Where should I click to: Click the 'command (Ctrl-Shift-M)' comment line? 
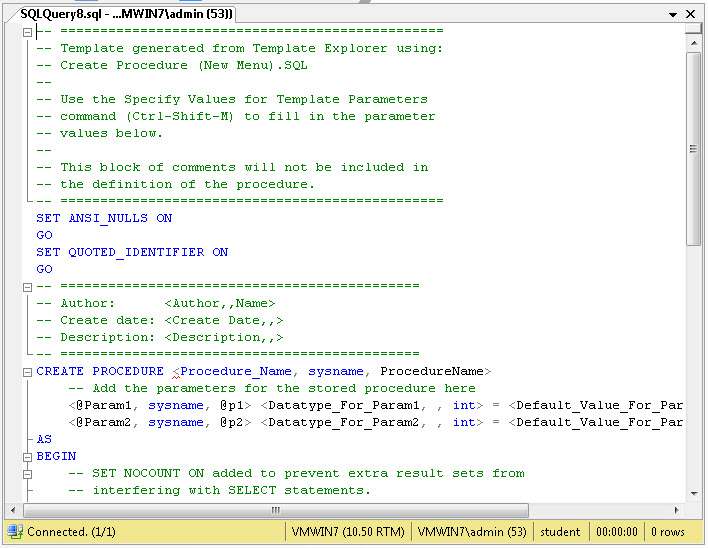click(x=236, y=116)
